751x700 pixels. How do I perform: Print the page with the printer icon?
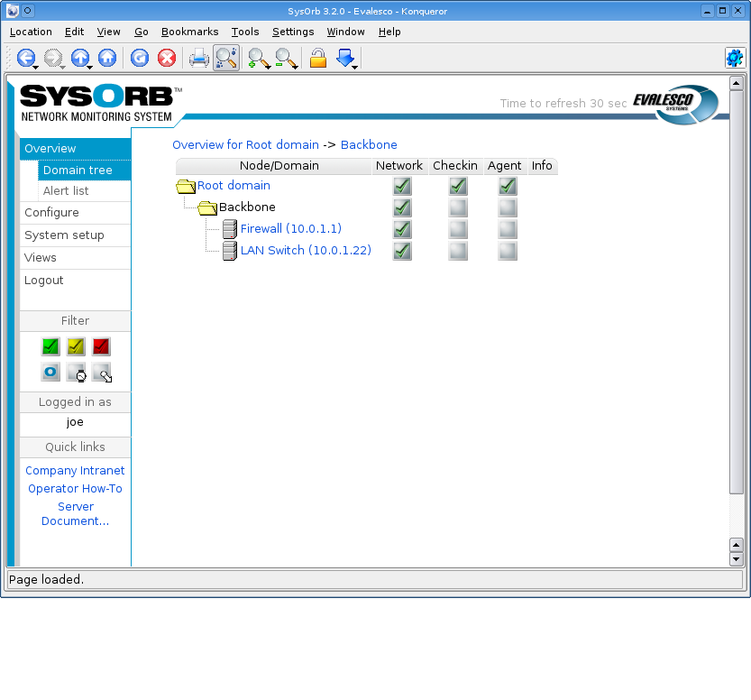coord(198,58)
